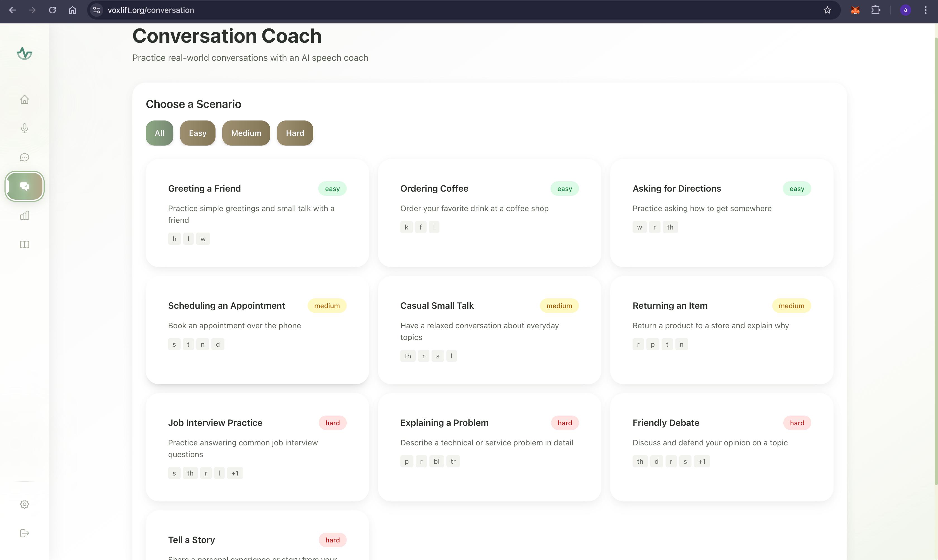938x560 pixels.
Task: Filter scenarios by Hard difficulty
Action: [x=295, y=133]
